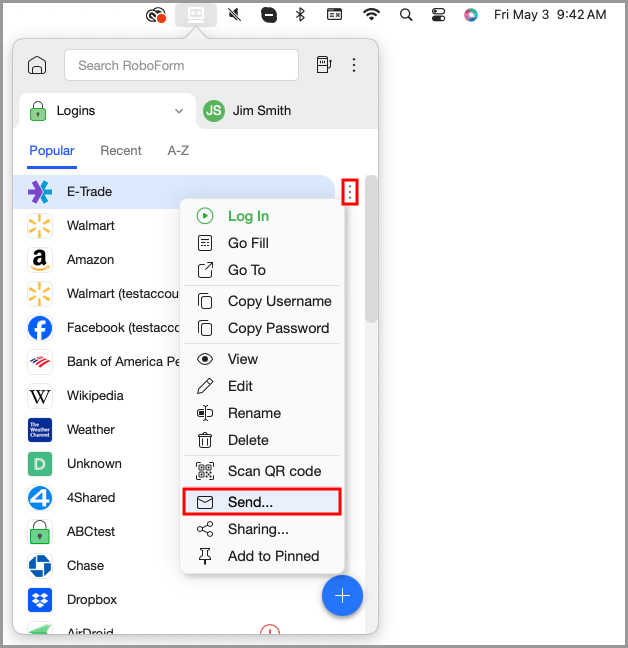Open the Wikipedia login entry
The image size is (628, 648).
pos(97,396)
